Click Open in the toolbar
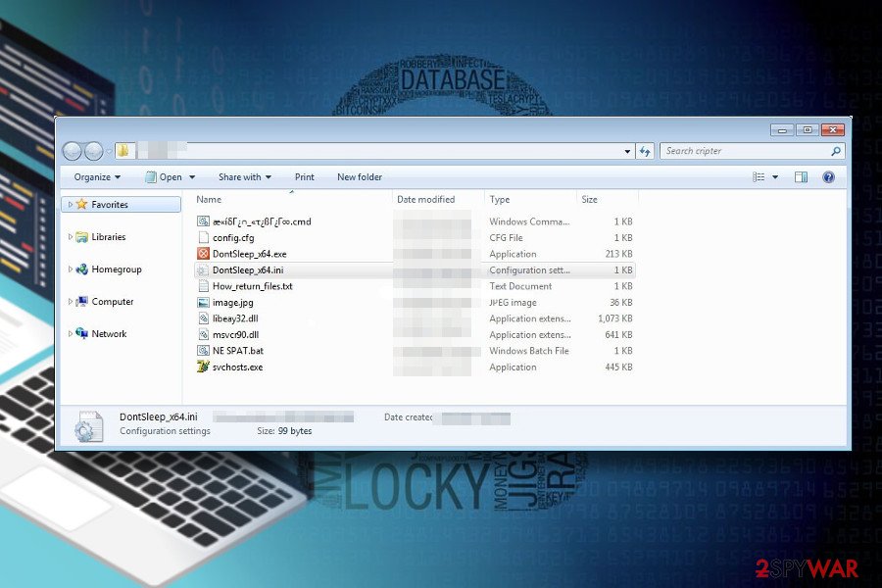 coord(170,177)
